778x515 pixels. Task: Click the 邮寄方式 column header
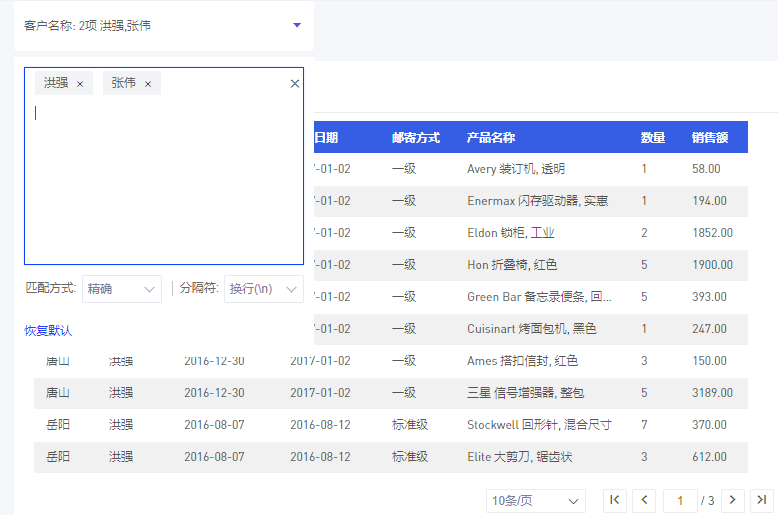click(x=415, y=138)
